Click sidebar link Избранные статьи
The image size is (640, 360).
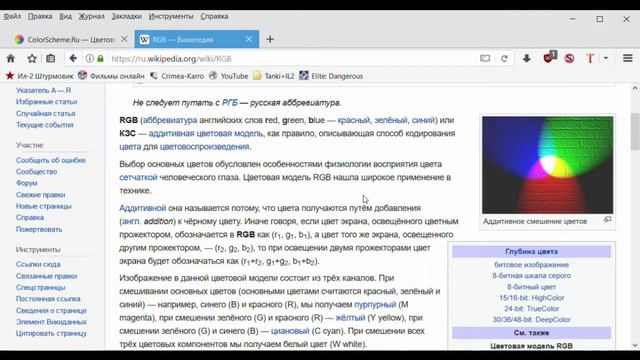tap(47, 102)
